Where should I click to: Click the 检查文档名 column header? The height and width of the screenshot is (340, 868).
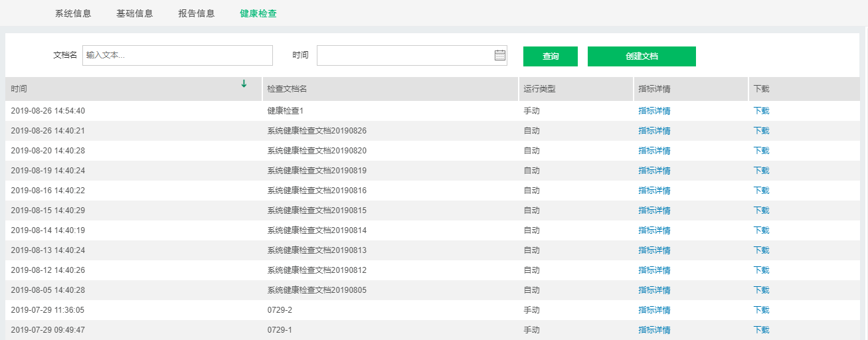[287, 89]
